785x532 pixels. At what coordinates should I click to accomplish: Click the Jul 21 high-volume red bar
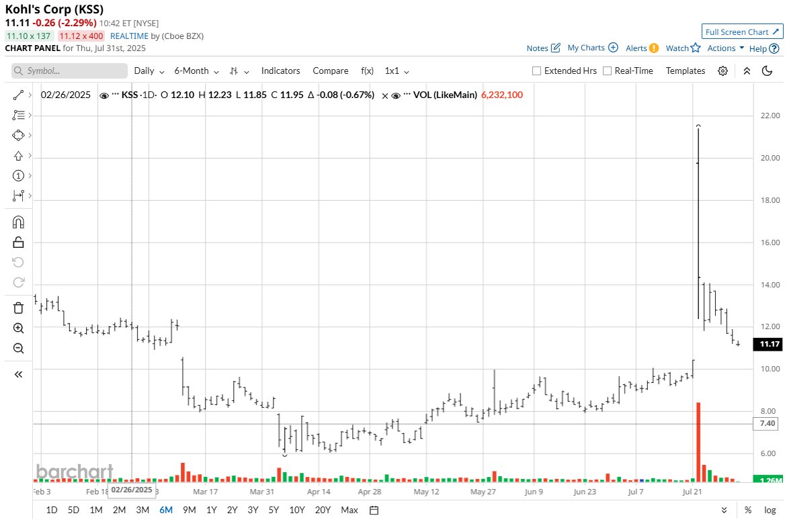coord(698,442)
